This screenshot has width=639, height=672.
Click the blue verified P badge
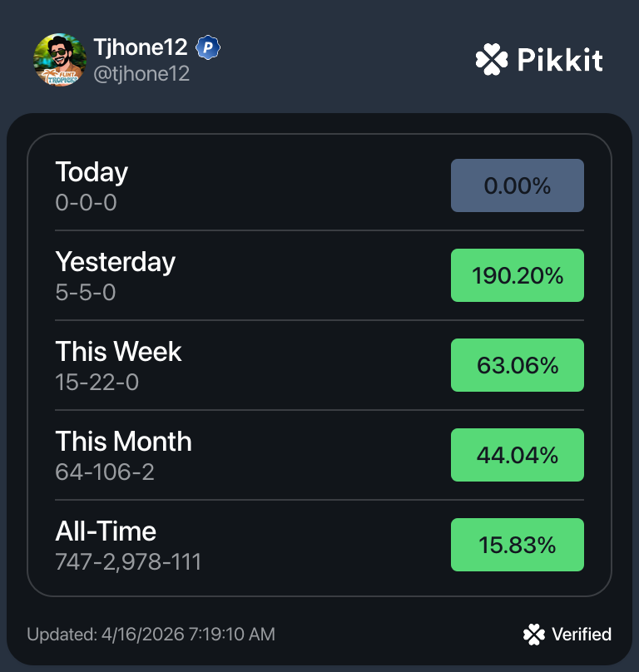207,48
